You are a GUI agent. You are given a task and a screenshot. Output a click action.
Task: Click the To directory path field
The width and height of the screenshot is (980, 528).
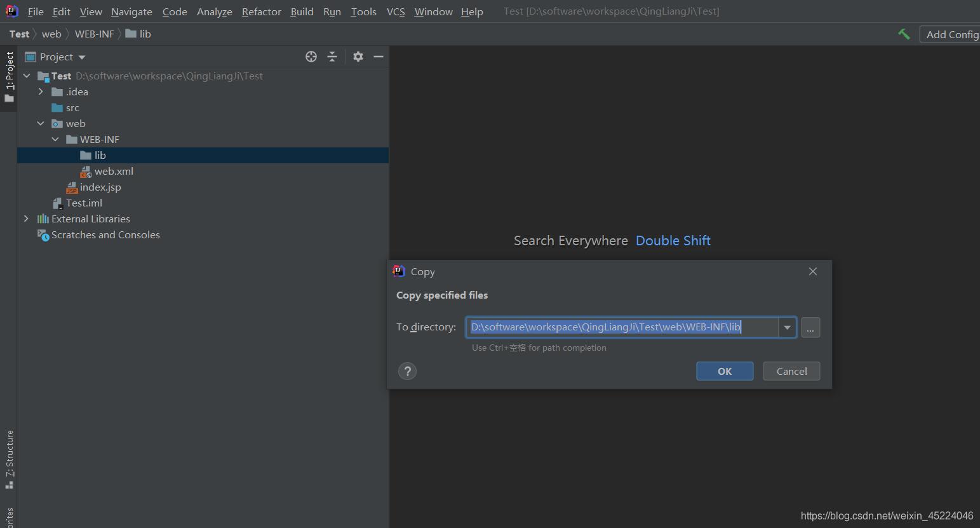(x=622, y=327)
